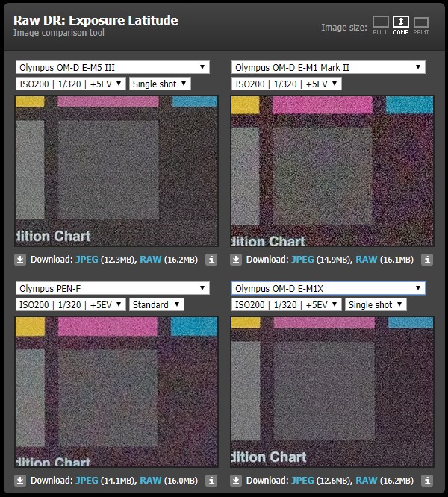Download E-M5 III JPEG file
Image resolution: width=448 pixels, height=497 pixels.
[x=87, y=260]
